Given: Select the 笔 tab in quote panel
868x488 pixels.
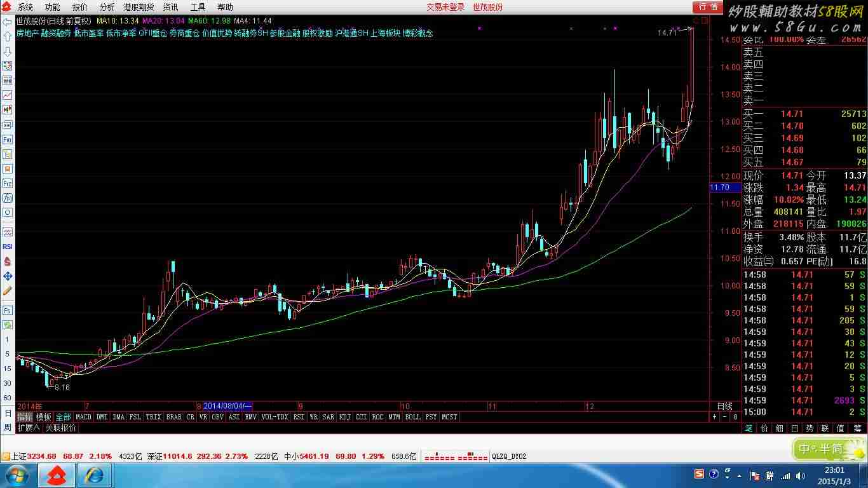Looking at the screenshot, I should tap(749, 429).
